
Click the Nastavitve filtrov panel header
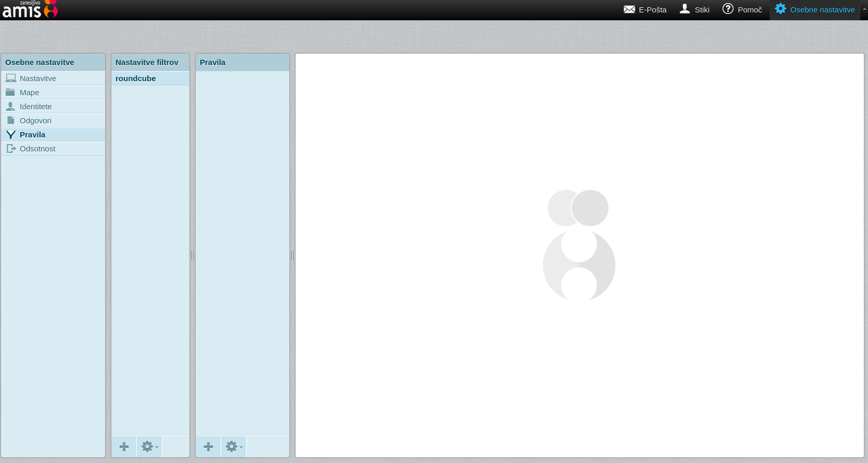pyautogui.click(x=150, y=62)
